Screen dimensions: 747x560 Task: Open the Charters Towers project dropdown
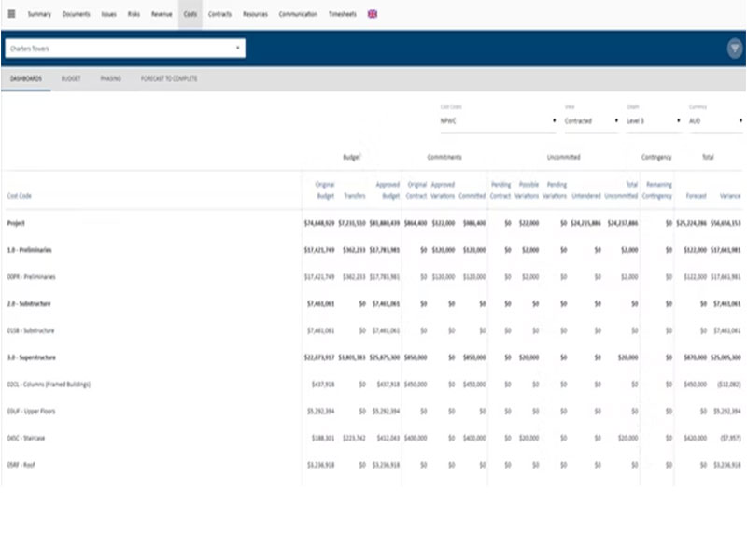124,48
